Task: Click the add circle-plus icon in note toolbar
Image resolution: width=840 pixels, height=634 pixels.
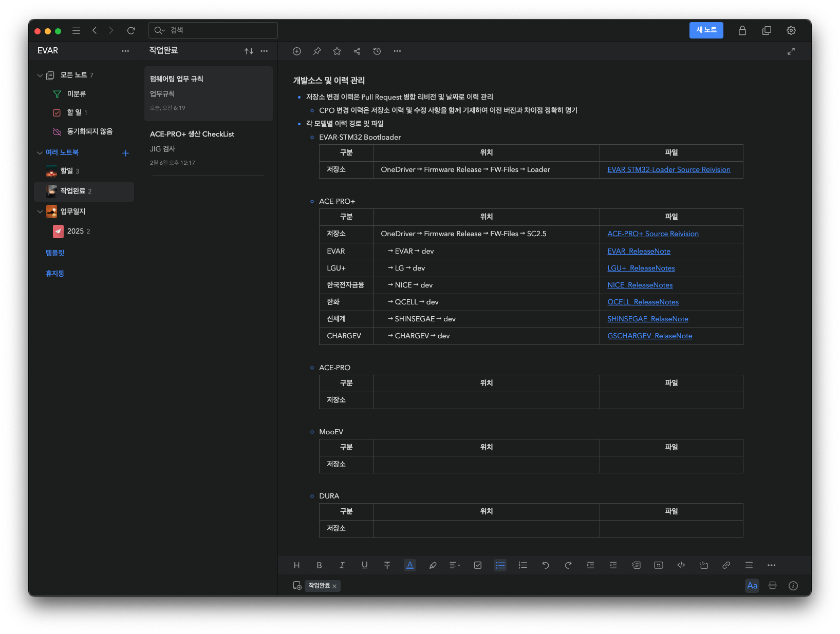Action: pyautogui.click(x=297, y=51)
